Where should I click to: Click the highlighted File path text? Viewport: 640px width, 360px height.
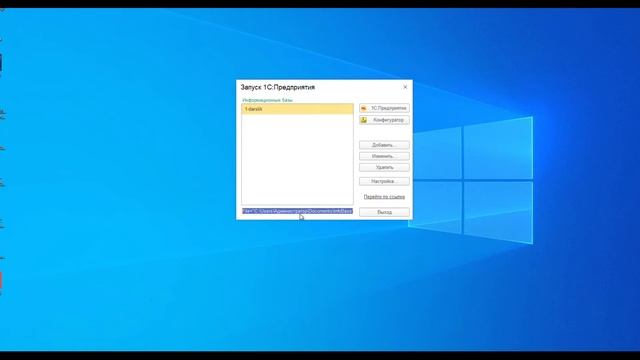(297, 211)
